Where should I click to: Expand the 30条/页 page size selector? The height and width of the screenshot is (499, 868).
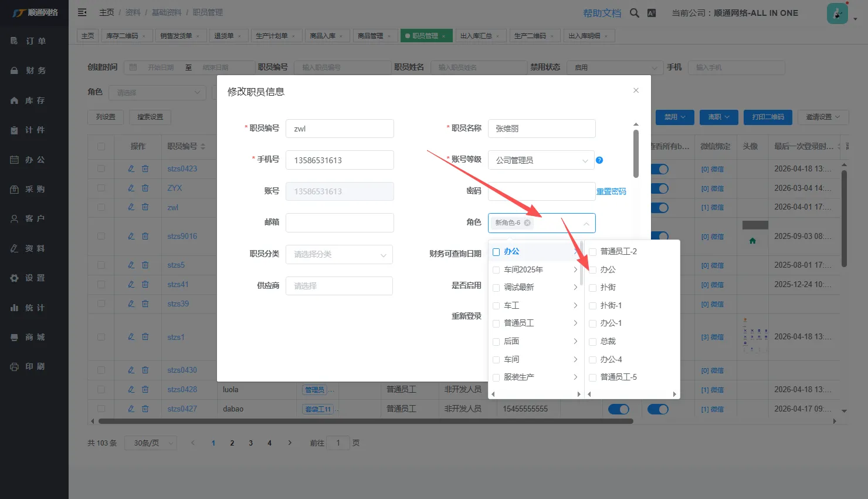[151, 443]
